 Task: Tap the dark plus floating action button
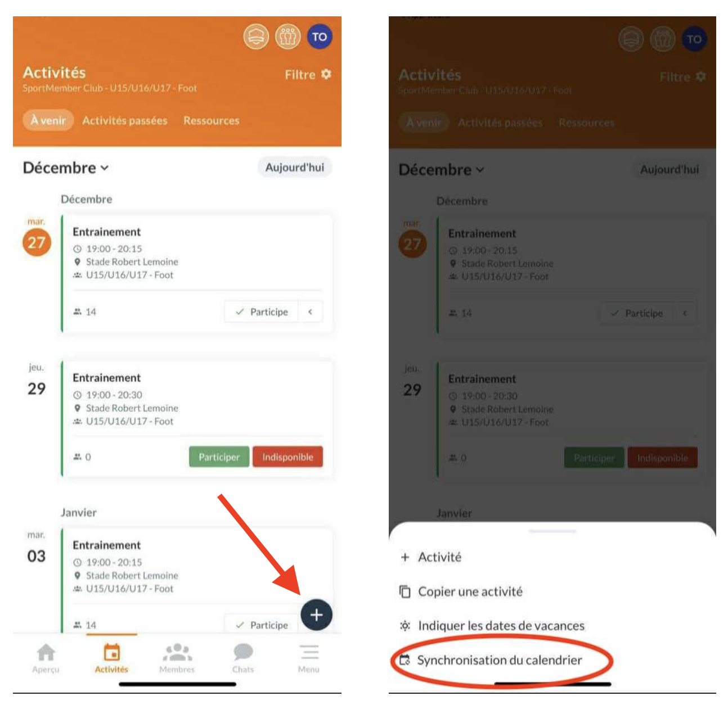click(x=317, y=614)
